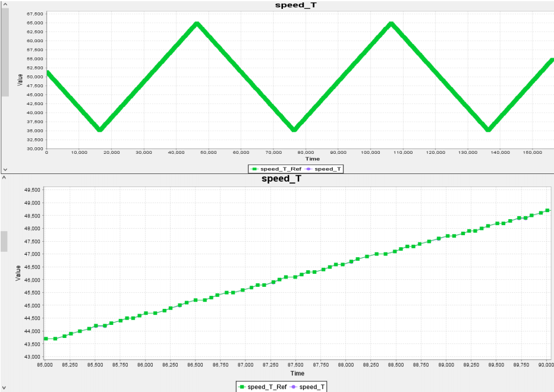
Task: Click the 87,500 time tick on bottom chart
Action: pyautogui.click(x=295, y=365)
